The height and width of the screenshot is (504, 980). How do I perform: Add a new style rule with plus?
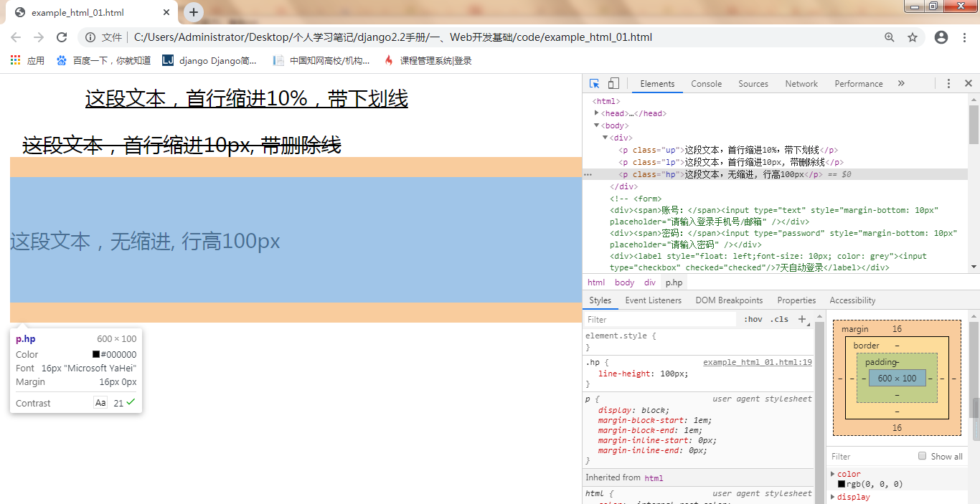[x=802, y=319]
